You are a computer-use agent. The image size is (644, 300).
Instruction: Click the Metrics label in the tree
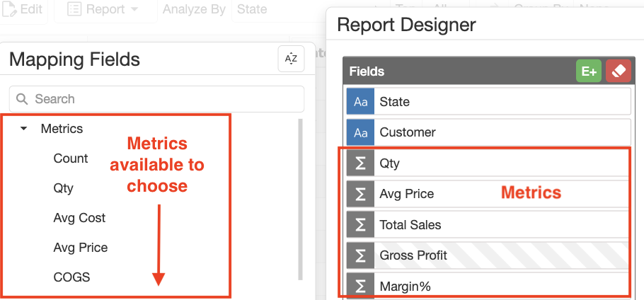[x=62, y=129]
